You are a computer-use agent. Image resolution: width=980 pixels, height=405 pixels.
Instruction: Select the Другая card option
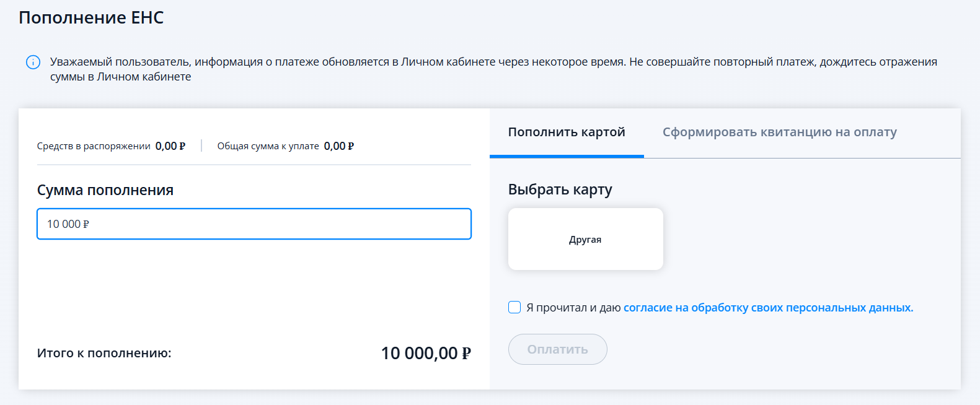[x=585, y=240]
